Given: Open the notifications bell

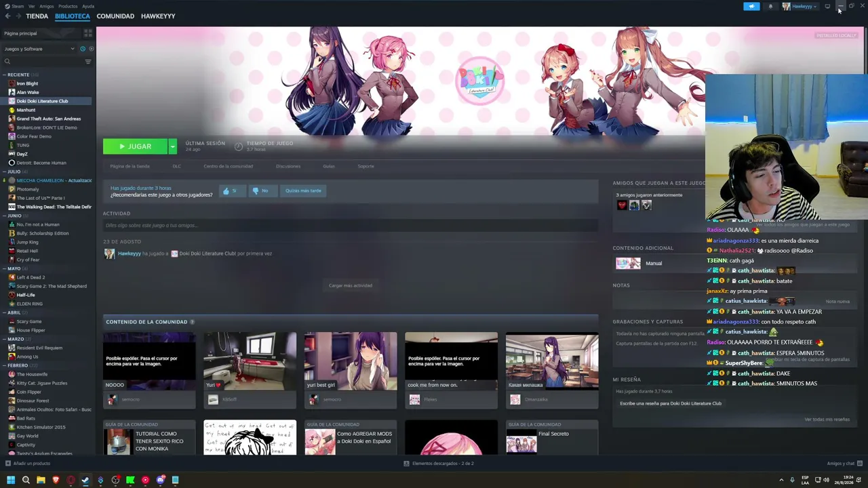Looking at the screenshot, I should coord(770,6).
